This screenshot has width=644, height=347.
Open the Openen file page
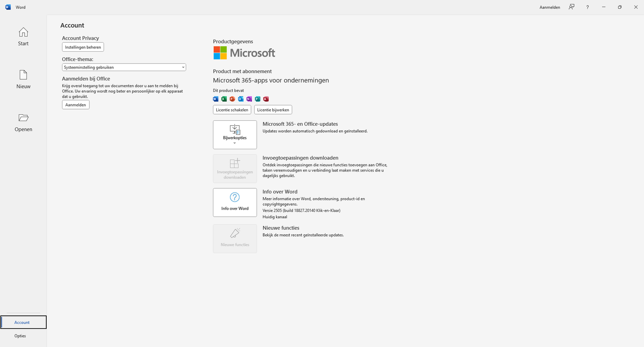pos(23,122)
